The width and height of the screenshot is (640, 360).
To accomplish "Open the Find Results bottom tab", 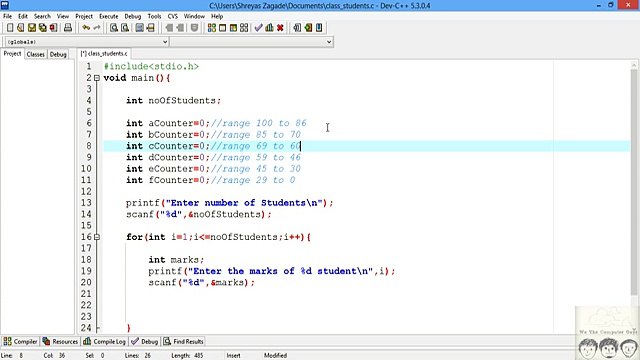I will click(184, 341).
